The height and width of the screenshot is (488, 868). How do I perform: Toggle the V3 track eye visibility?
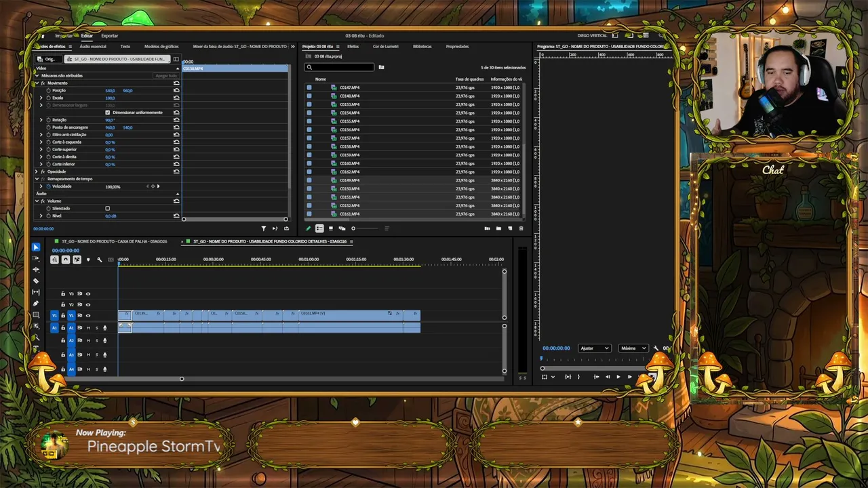coord(87,293)
